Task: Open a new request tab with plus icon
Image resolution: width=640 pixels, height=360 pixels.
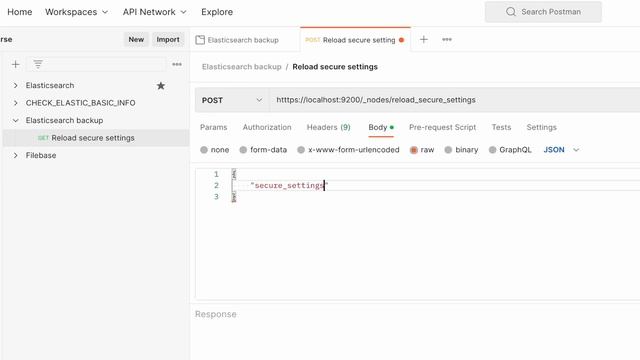Action: (x=424, y=40)
